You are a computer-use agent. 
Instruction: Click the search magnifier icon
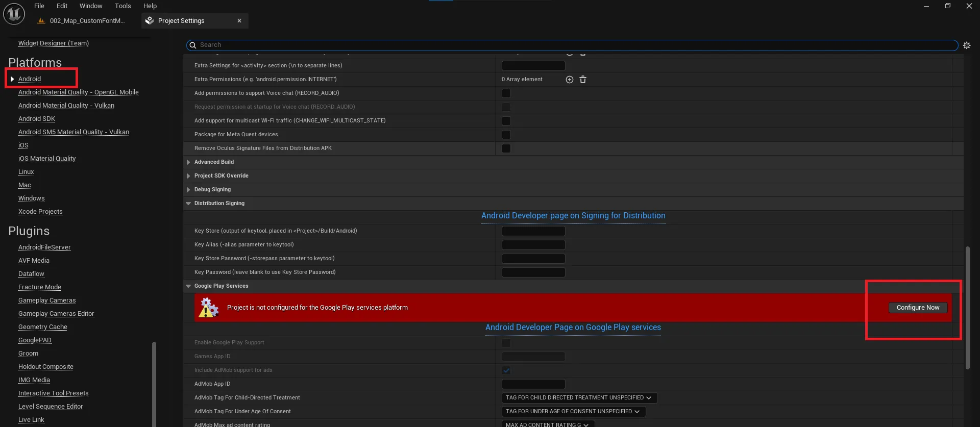193,45
